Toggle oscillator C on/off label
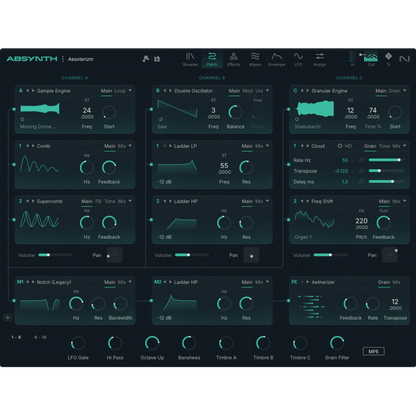Viewport: 416px width, 416px height. pos(295,91)
